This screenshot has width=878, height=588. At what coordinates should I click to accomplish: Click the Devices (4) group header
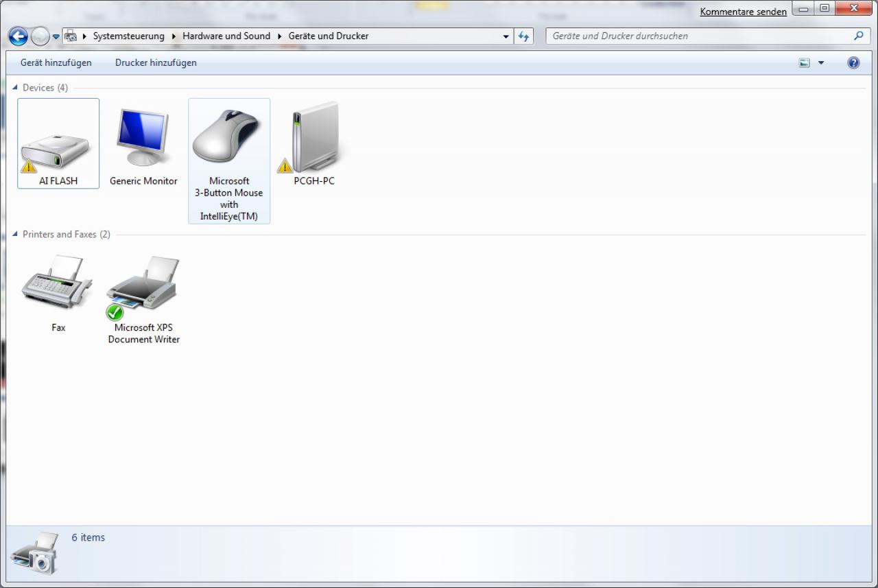(45, 88)
